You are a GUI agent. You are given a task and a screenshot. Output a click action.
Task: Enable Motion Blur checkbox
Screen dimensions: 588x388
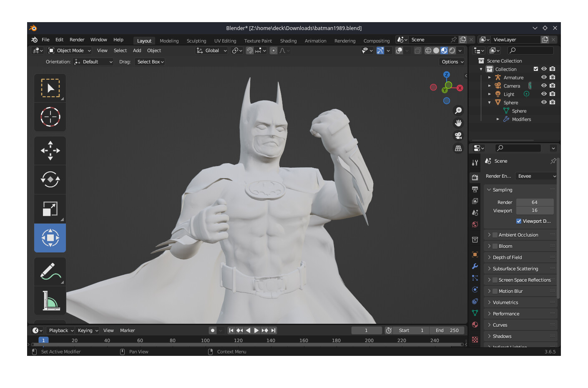[x=495, y=291]
